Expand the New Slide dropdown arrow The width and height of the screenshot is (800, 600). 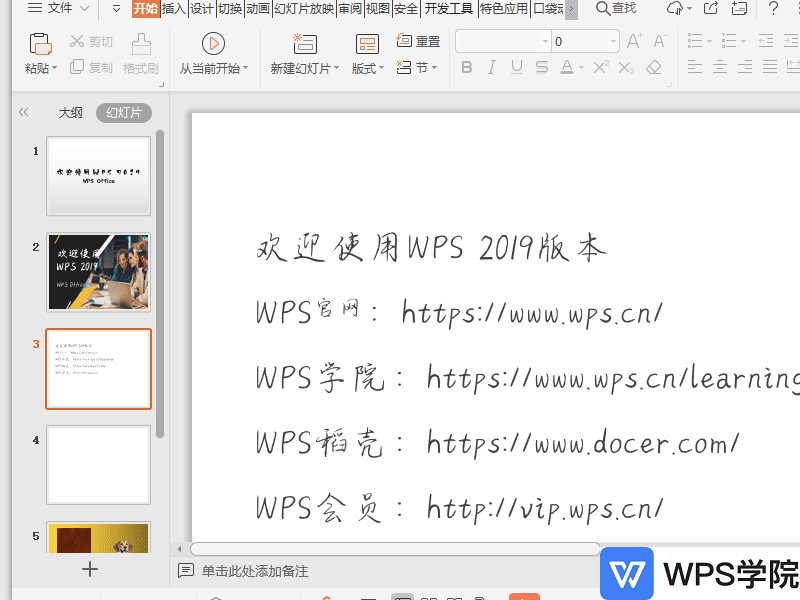[337, 68]
